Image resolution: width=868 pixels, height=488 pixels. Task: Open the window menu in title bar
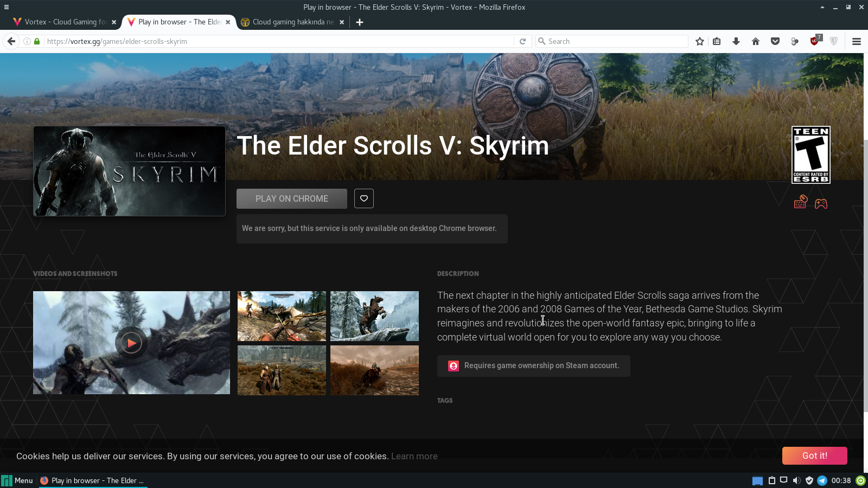pos(7,7)
